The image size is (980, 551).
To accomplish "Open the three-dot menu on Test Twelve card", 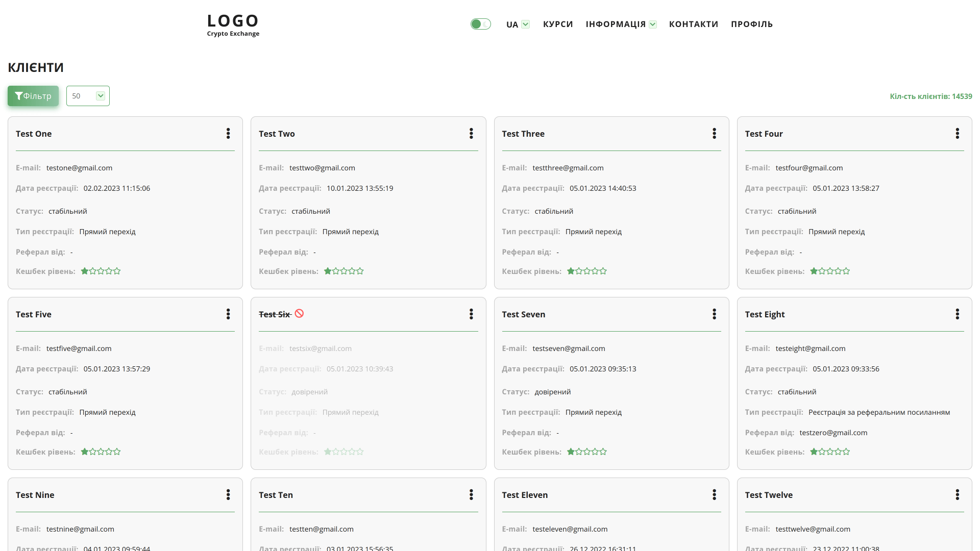I will tap(957, 495).
